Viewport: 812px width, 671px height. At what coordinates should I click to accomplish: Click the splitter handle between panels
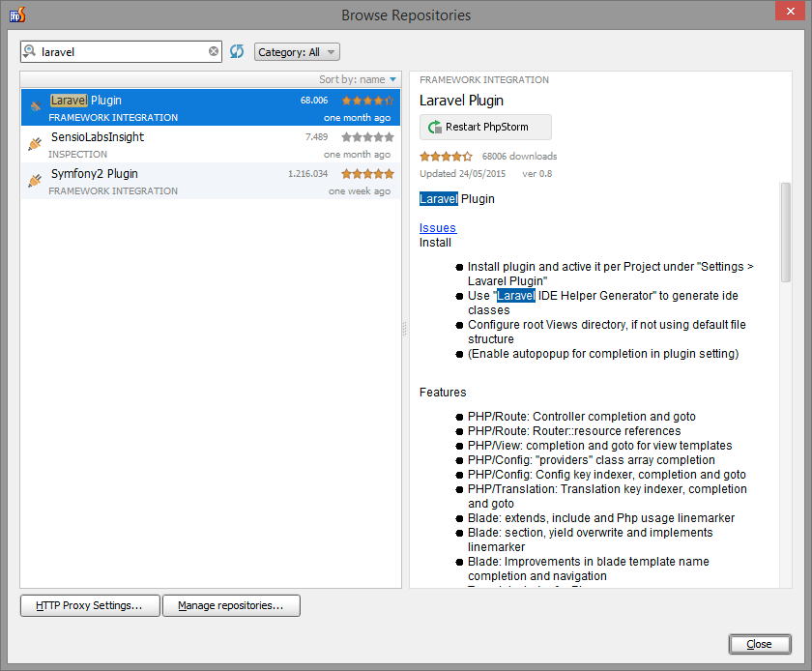[405, 329]
